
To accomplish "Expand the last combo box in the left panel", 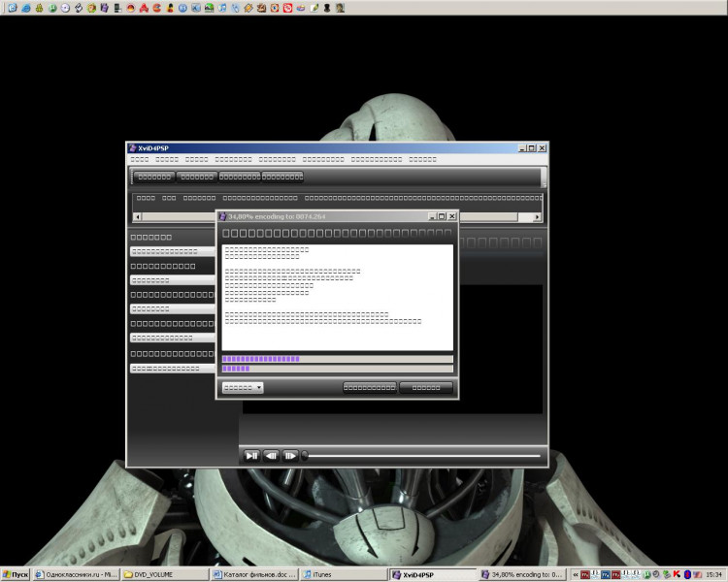I will [171, 369].
